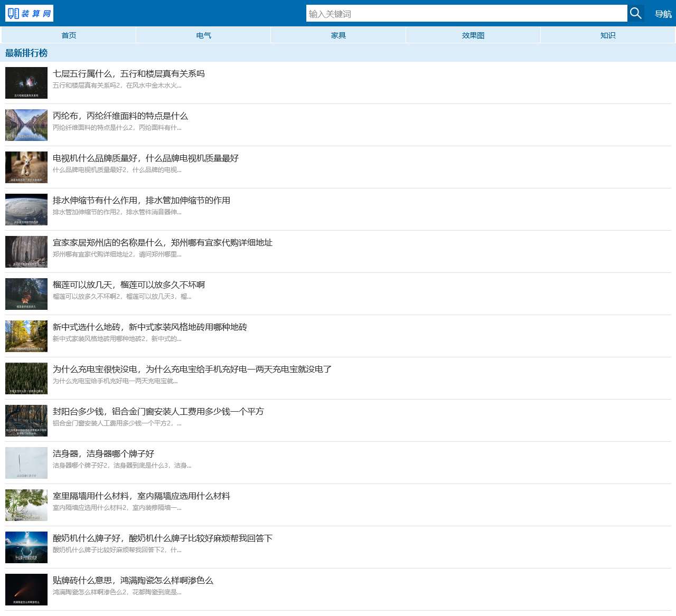Open article 宜家家居郑州店的名称

point(162,242)
